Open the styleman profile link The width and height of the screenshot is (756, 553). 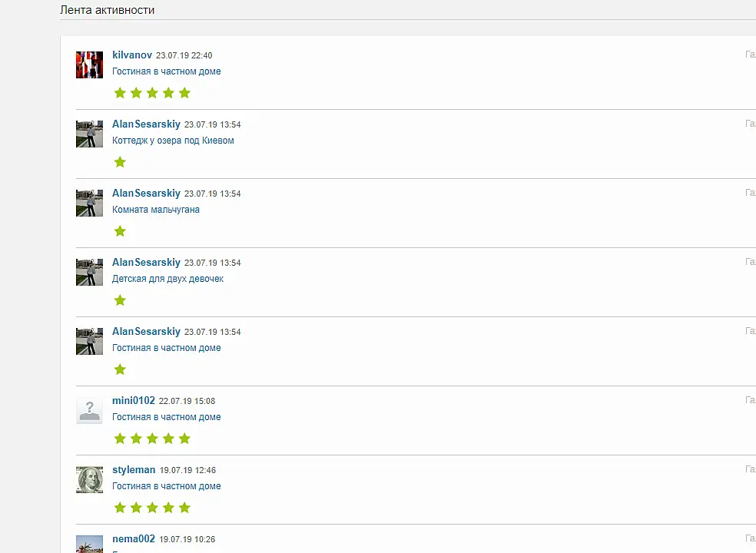[134, 469]
